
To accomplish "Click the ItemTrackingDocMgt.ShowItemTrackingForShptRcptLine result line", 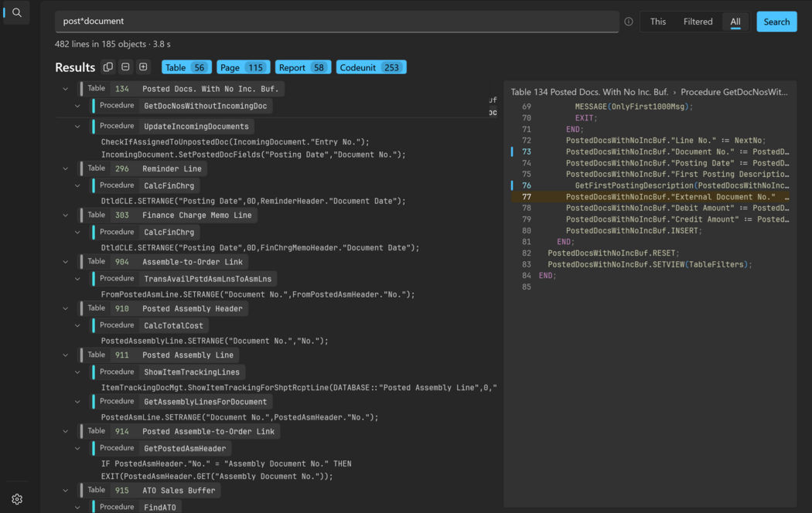I will pyautogui.click(x=299, y=388).
